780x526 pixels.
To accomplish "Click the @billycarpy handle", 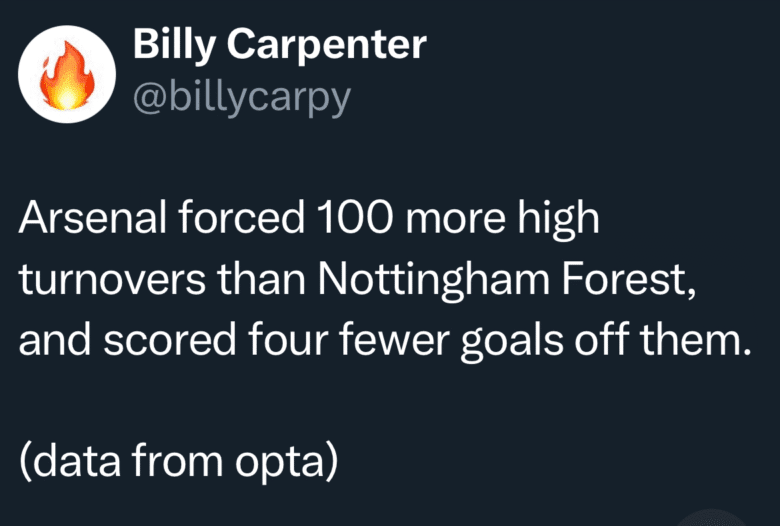I will [241, 99].
